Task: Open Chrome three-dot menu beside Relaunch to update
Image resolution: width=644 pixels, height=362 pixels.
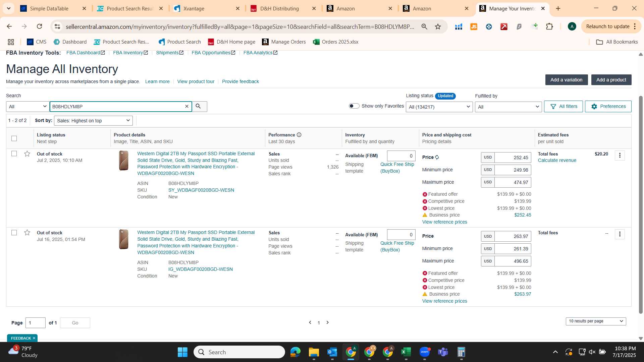Action: (x=635, y=26)
